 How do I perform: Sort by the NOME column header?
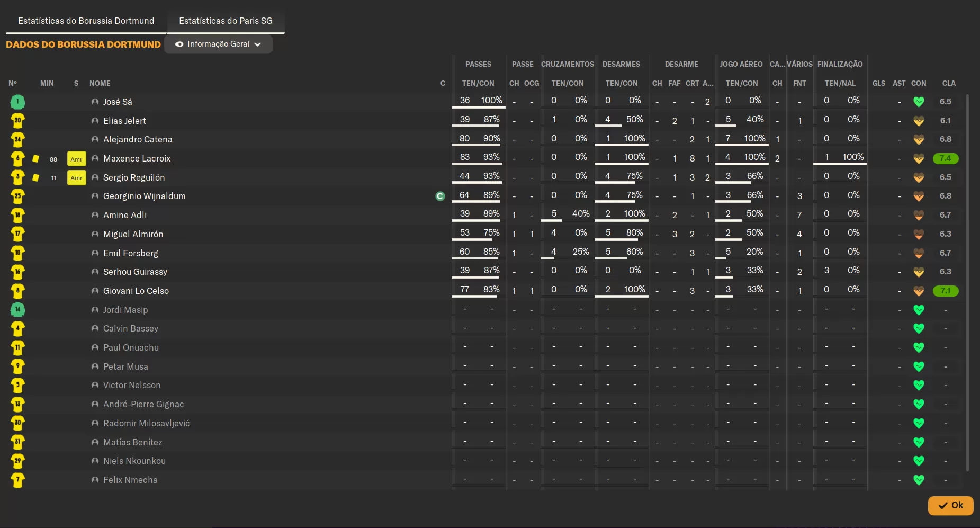tap(100, 83)
